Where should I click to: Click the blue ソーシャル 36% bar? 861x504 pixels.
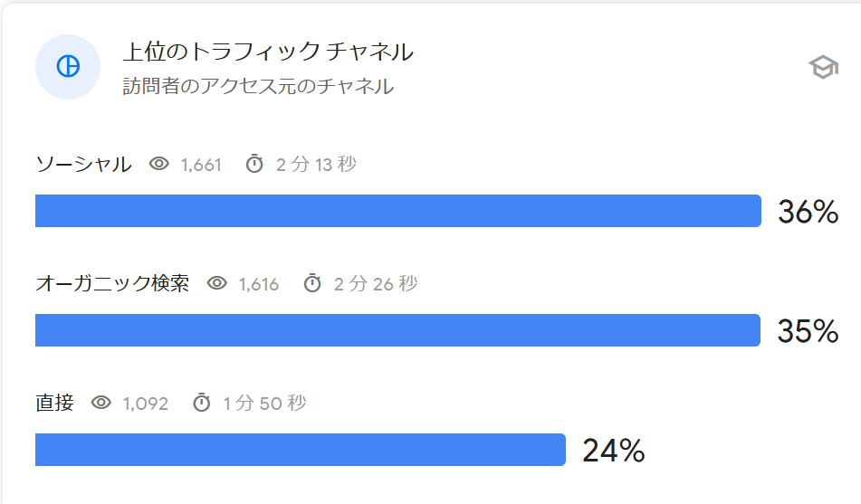[397, 211]
